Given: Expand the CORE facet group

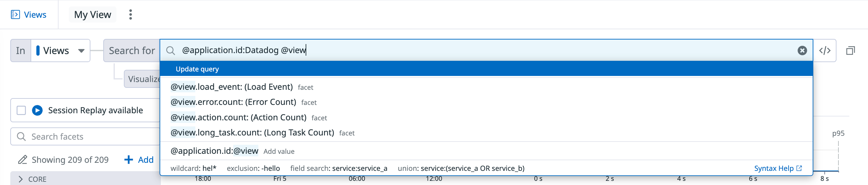Looking at the screenshot, I should (x=21, y=179).
